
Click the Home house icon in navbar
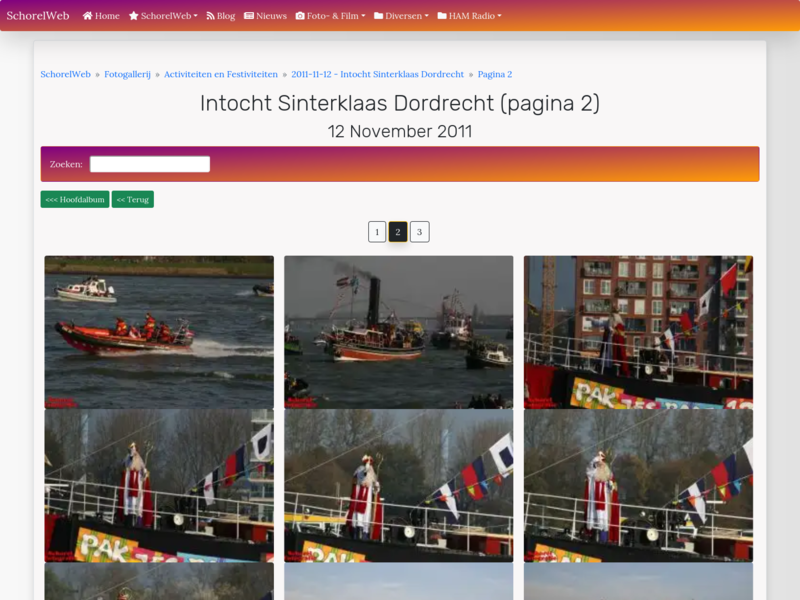pyautogui.click(x=88, y=16)
